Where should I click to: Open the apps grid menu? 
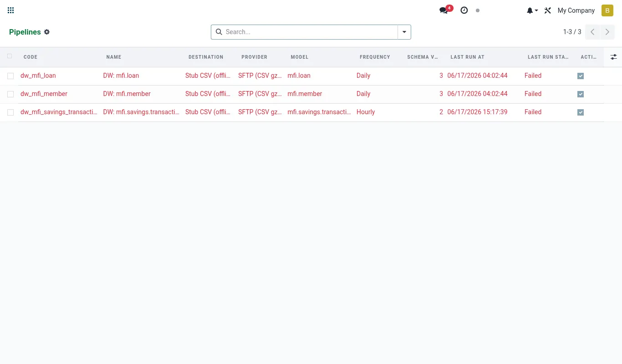11,10
